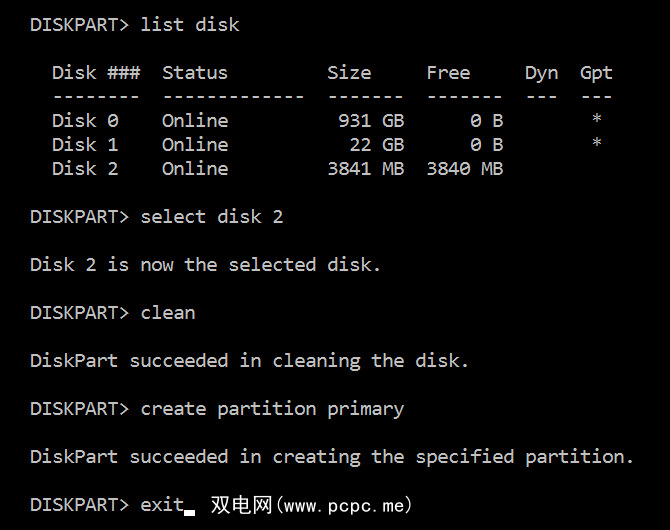Click the 'create partition primary' command
670x530 pixels.
[x=272, y=408]
